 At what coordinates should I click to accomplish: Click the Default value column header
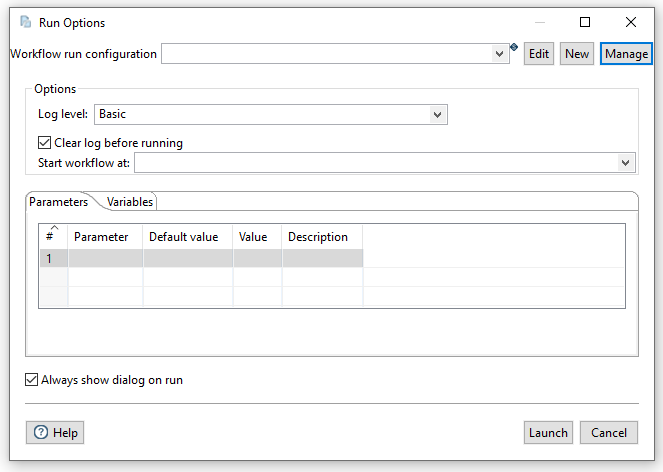pos(188,237)
